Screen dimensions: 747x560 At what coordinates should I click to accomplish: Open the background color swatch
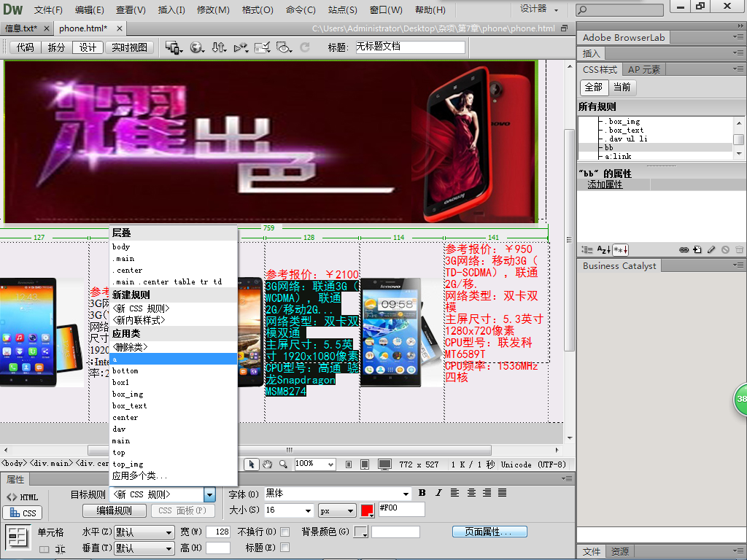click(360, 532)
